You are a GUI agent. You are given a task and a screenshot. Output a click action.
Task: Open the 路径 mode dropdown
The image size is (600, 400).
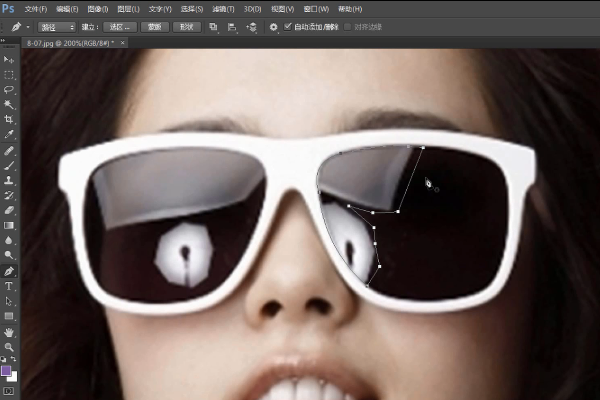click(57, 27)
